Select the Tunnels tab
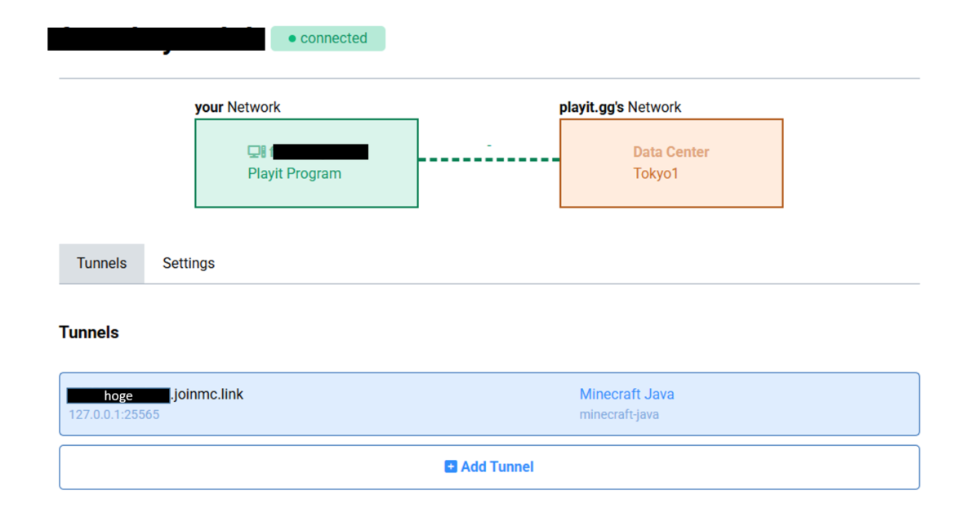The height and width of the screenshot is (522, 980). point(101,263)
